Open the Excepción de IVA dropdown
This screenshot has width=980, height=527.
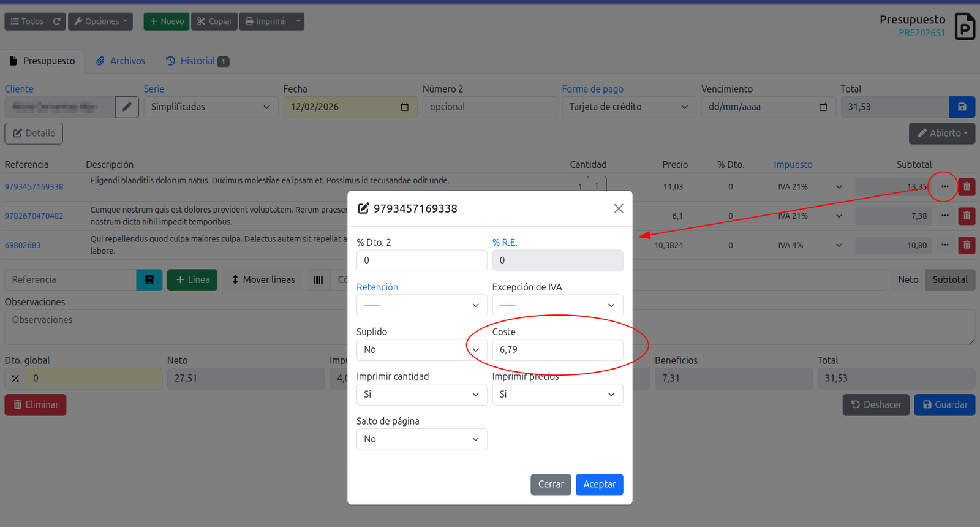tap(557, 305)
